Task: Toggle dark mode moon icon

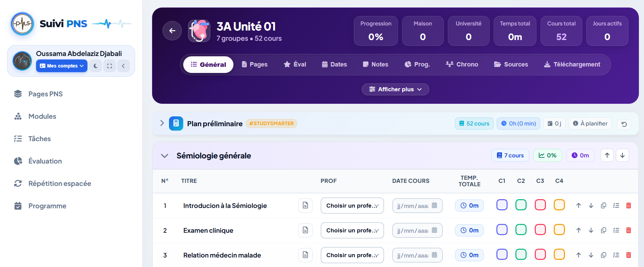Action: click(x=96, y=66)
